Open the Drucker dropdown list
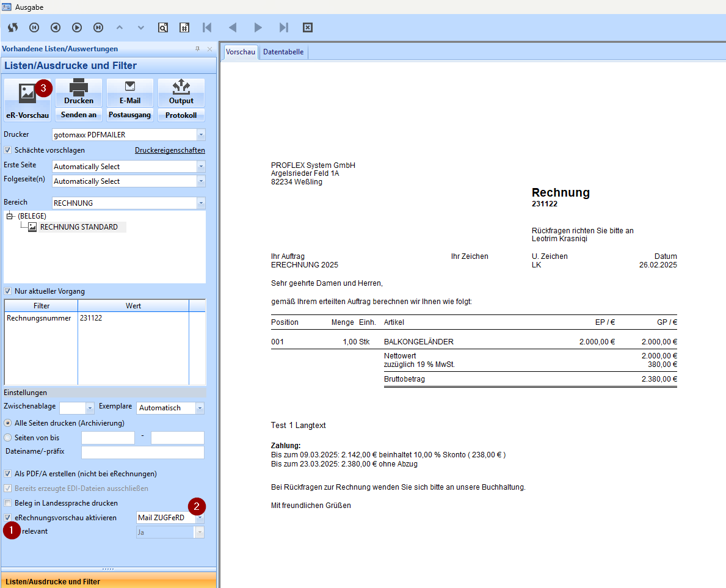Image resolution: width=726 pixels, height=588 pixels. click(201, 134)
